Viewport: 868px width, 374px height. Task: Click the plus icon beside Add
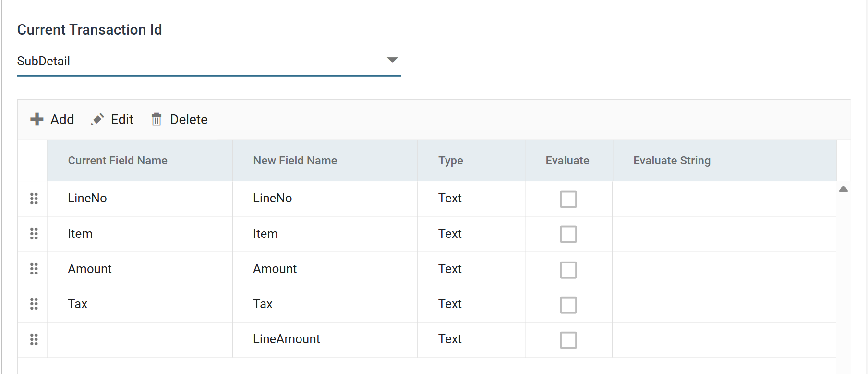[x=37, y=119]
